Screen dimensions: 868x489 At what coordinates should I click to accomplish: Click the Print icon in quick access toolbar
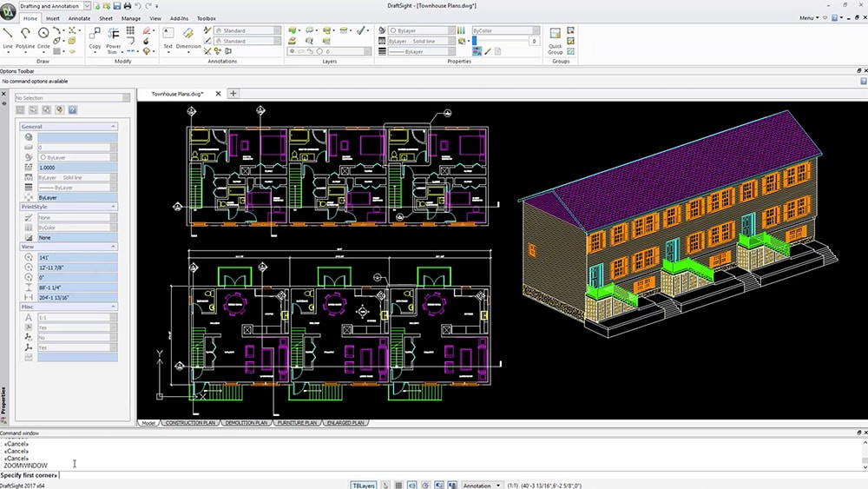[x=128, y=5]
